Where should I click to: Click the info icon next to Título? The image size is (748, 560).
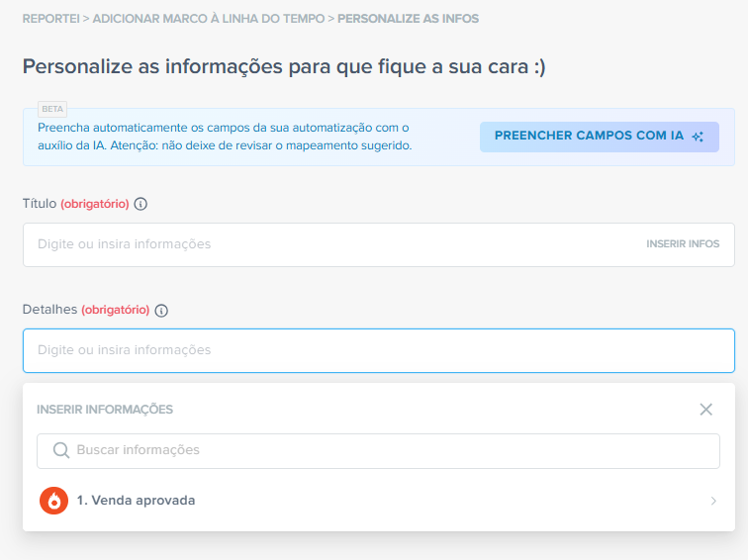coord(140,204)
